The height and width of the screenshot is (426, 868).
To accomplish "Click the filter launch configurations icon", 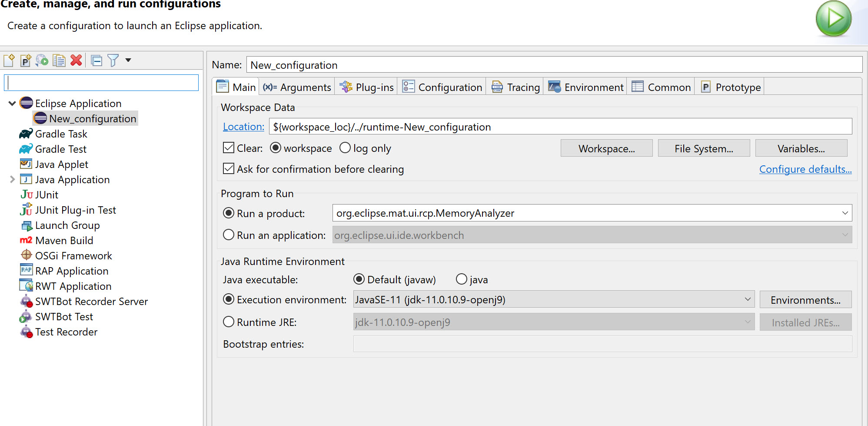I will (x=113, y=60).
